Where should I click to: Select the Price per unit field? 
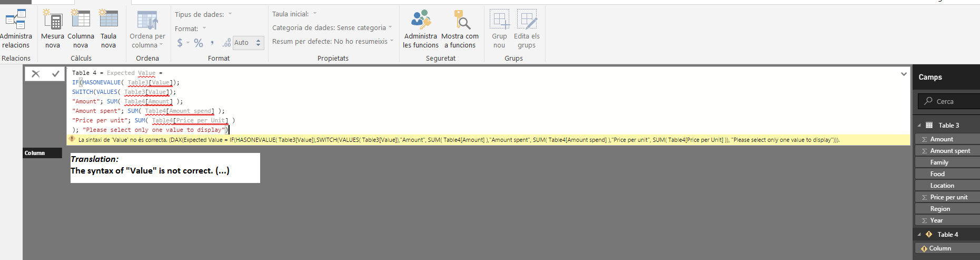947,197
